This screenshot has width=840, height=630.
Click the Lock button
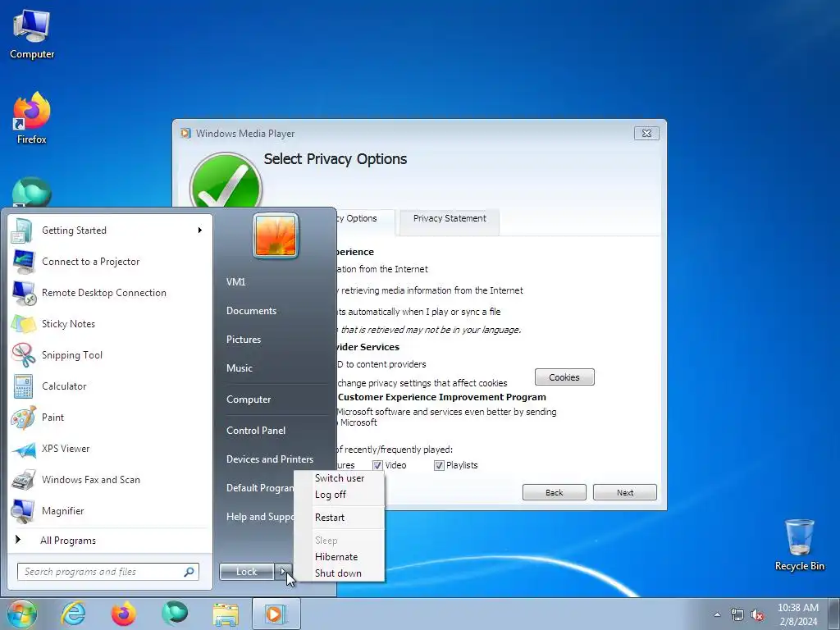pyautogui.click(x=246, y=572)
